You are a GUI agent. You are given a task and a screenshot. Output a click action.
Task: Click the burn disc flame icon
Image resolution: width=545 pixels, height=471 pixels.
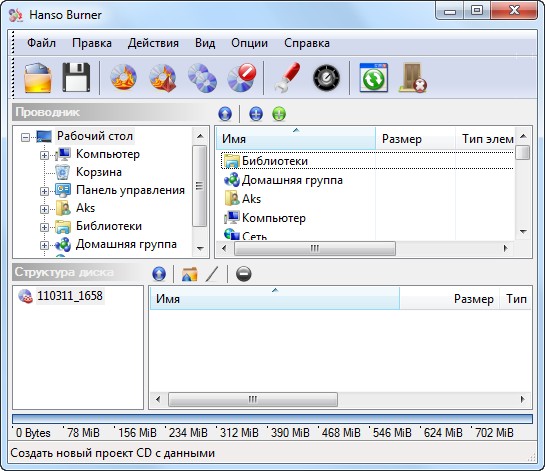(123, 77)
